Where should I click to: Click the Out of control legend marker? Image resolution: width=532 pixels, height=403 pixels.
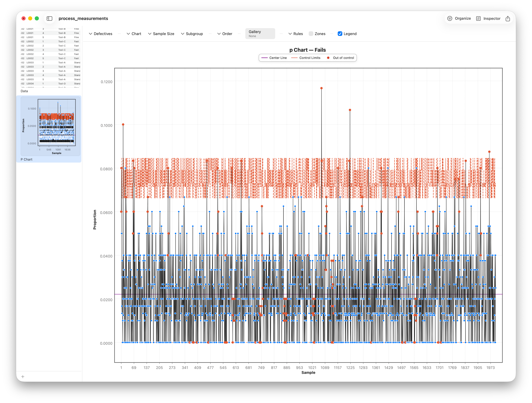pyautogui.click(x=328, y=58)
